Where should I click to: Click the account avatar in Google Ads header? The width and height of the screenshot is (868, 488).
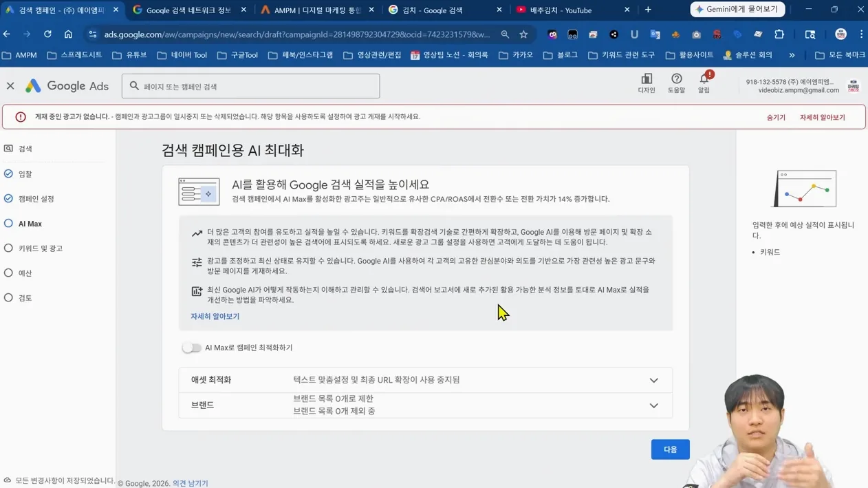[x=854, y=86]
